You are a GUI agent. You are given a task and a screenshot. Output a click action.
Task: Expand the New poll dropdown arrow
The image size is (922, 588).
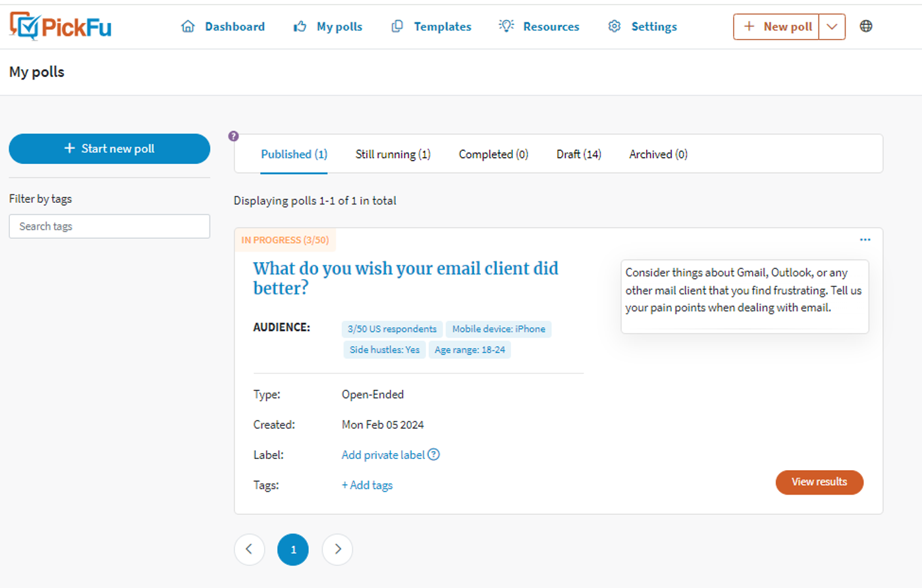(x=832, y=27)
